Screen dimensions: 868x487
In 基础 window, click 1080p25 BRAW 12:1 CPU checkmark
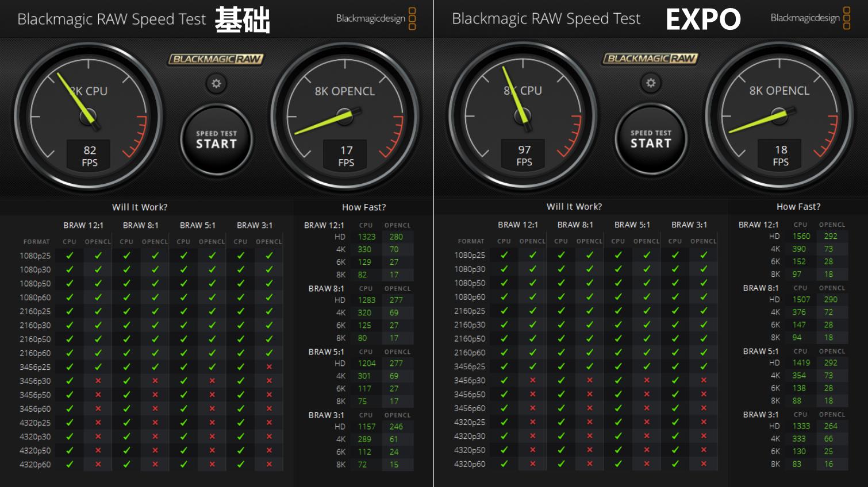[x=70, y=256]
